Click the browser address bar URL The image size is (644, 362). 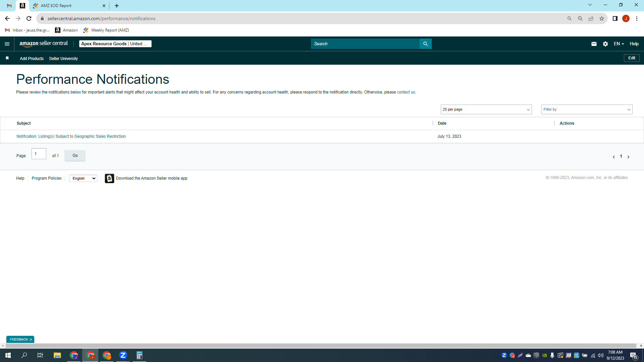point(101,18)
